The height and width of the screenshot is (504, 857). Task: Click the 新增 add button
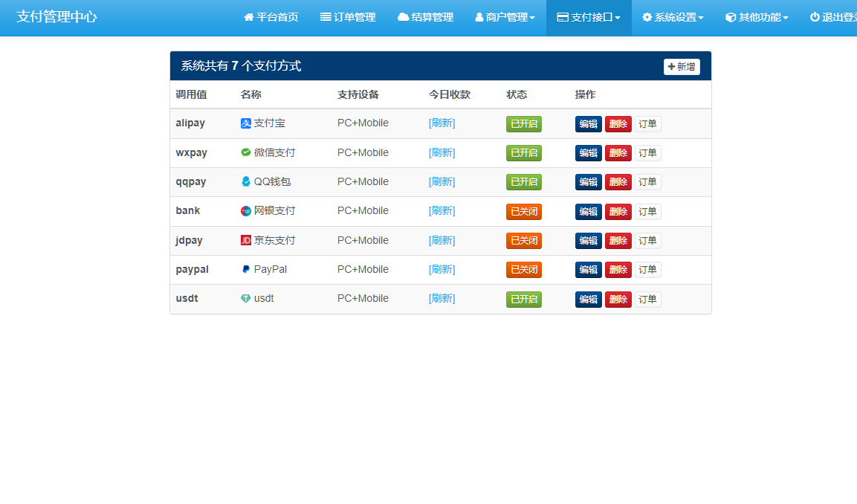coord(682,67)
